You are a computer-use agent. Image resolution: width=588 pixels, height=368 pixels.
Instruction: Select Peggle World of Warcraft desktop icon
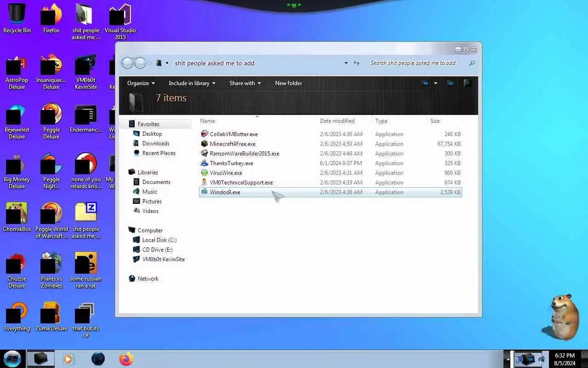[x=51, y=221]
